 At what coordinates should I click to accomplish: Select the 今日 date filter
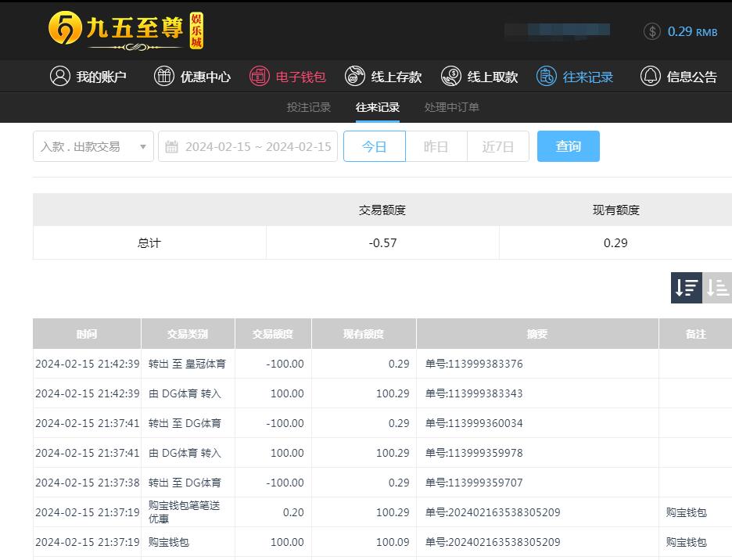point(375,146)
